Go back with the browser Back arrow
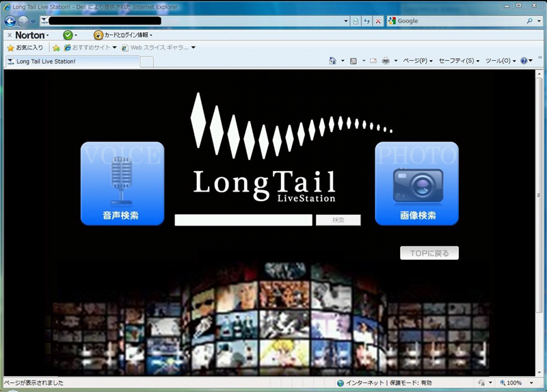This screenshot has height=392, width=547. [x=10, y=21]
